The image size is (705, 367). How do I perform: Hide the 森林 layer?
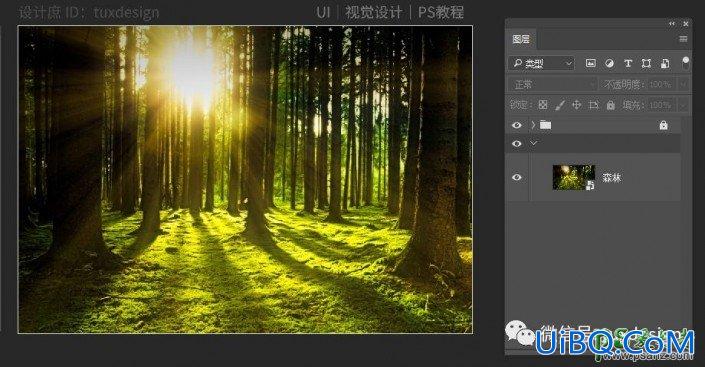coord(517,177)
